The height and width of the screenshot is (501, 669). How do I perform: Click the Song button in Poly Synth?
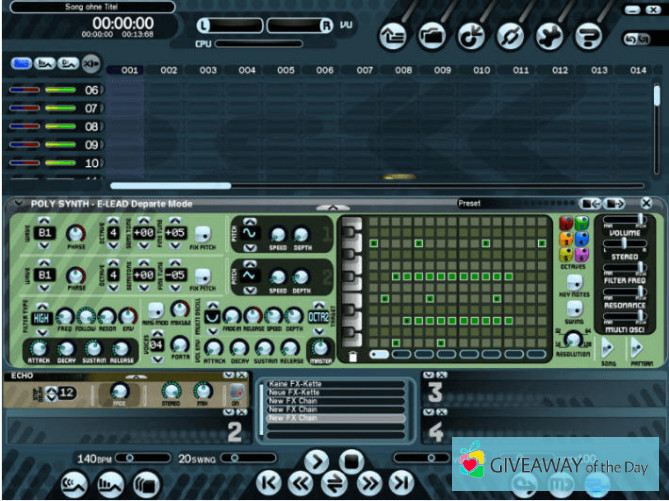(x=607, y=348)
